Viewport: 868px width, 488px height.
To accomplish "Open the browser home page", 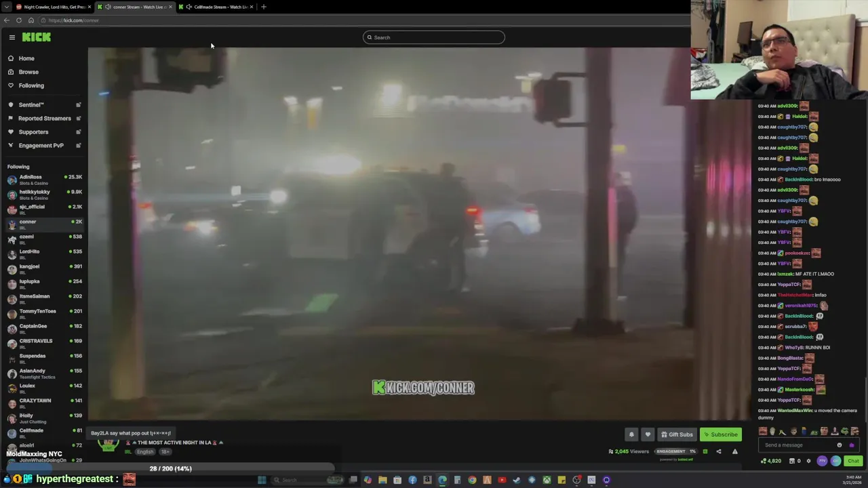I will point(31,20).
